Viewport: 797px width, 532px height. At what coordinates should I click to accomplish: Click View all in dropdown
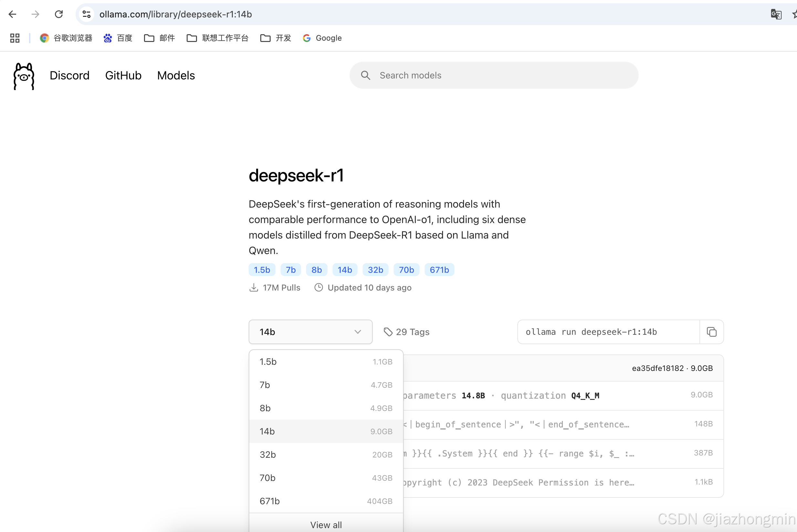click(326, 525)
